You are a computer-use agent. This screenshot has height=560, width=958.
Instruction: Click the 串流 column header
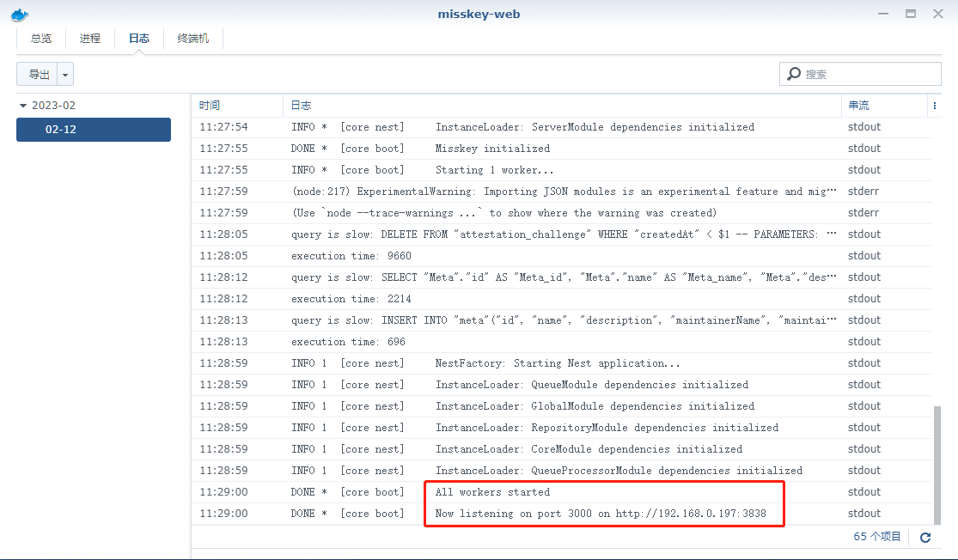coord(884,106)
